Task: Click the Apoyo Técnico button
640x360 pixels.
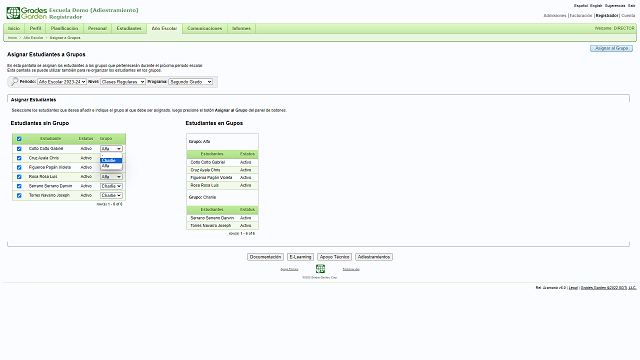Action: point(334,257)
